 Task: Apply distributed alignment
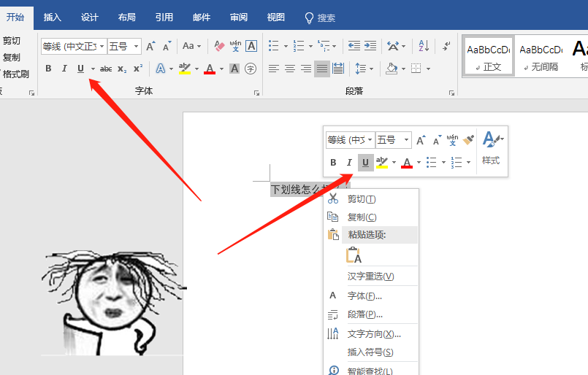point(338,69)
